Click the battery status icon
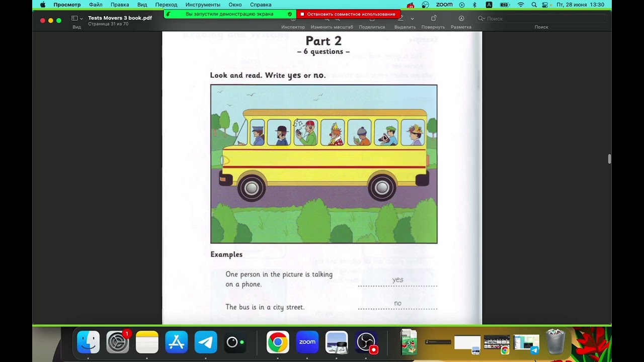 (x=505, y=5)
